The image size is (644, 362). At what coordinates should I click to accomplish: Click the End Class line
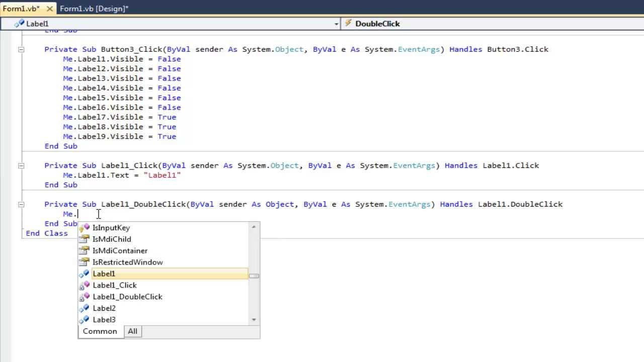point(47,233)
